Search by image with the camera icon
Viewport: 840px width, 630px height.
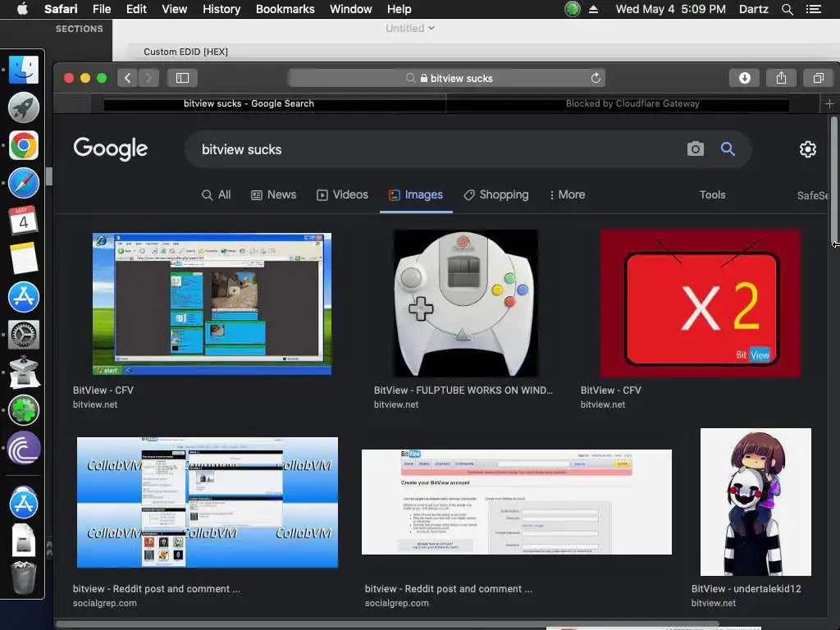pos(696,149)
